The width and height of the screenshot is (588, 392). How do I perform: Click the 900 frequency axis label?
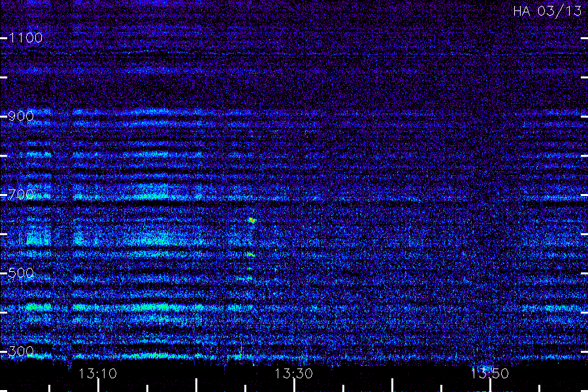pos(21,116)
